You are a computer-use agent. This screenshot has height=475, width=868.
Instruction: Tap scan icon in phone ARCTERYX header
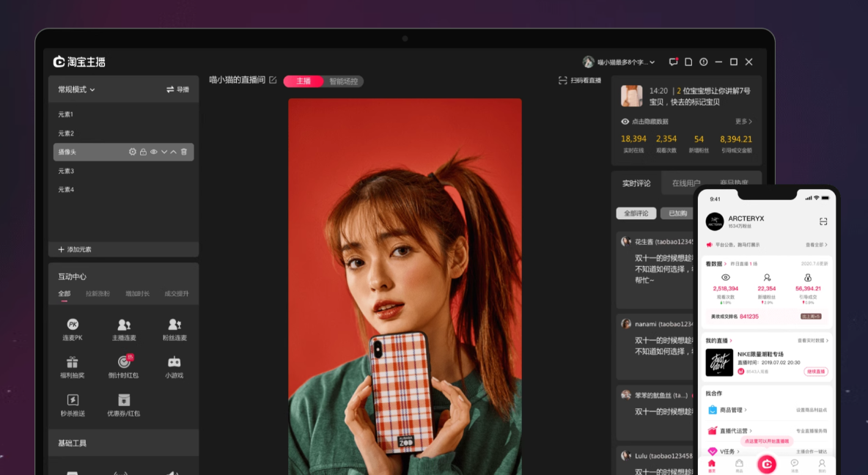[823, 221]
